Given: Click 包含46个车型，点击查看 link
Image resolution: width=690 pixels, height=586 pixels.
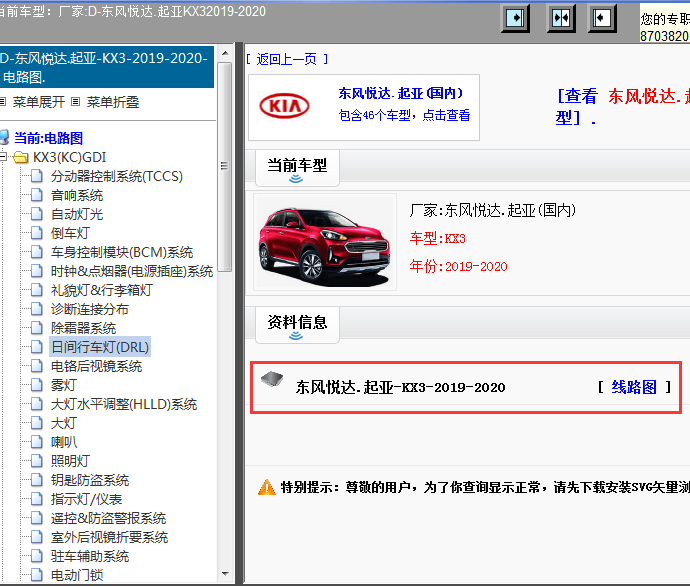Looking at the screenshot, I should pyautogui.click(x=404, y=115).
